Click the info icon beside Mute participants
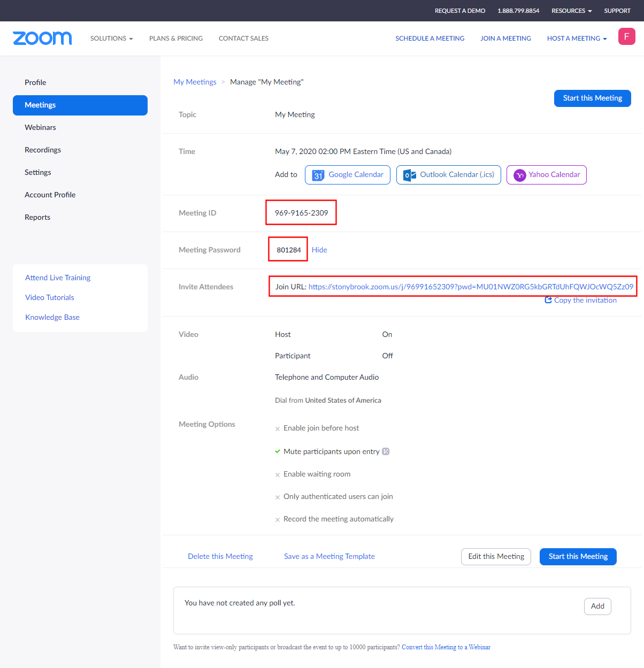644x668 pixels. tap(386, 451)
